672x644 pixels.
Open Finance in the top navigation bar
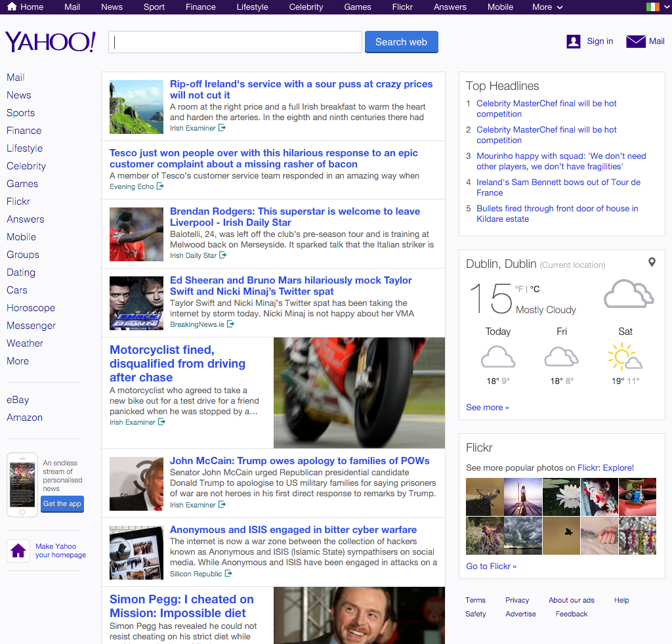pos(201,7)
